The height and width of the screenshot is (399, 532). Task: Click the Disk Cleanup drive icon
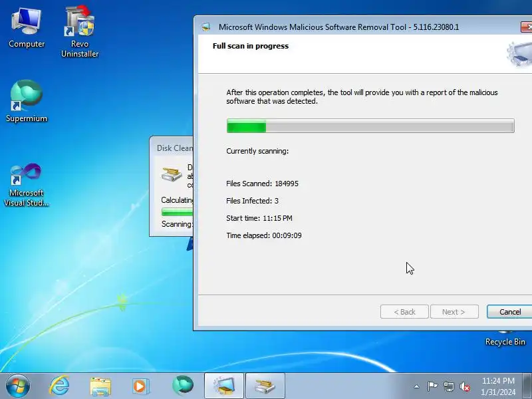point(172,174)
